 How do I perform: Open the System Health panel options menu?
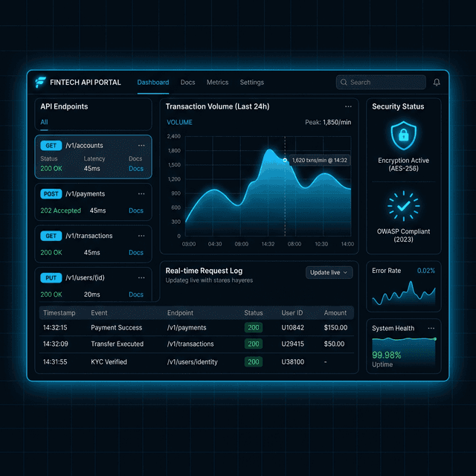coord(431,328)
